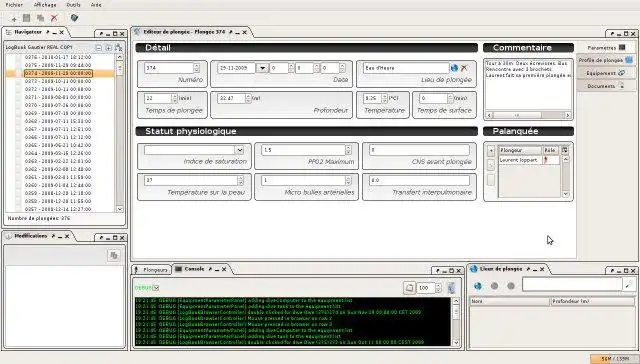The image size is (640, 364).
Task: Click the Commentaire horizontal scrollbar
Action: click(528, 115)
